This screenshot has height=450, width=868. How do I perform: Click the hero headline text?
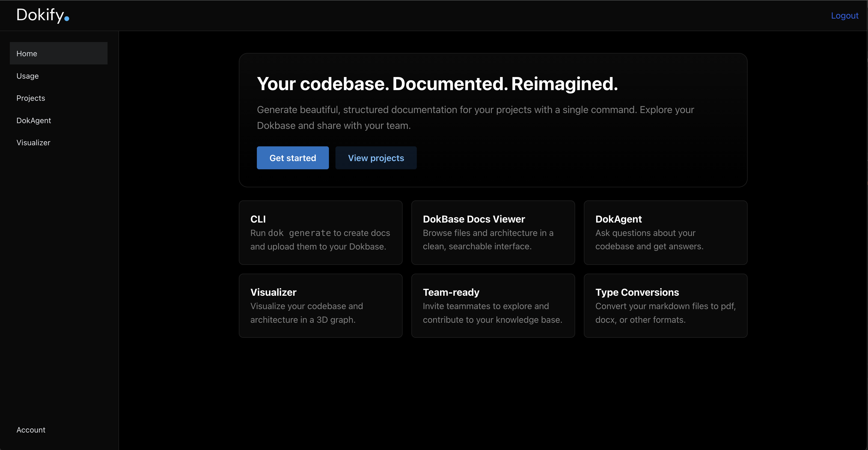[x=437, y=84]
